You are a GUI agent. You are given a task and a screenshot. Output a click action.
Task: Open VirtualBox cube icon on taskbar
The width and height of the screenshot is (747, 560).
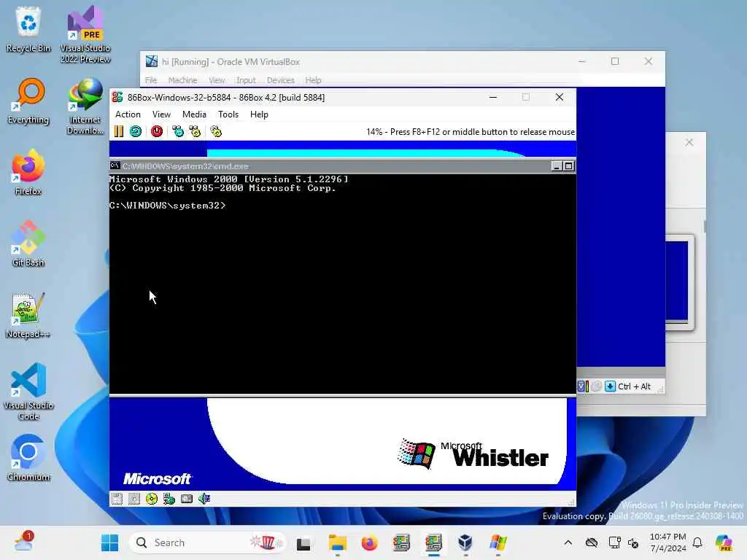coord(465,542)
